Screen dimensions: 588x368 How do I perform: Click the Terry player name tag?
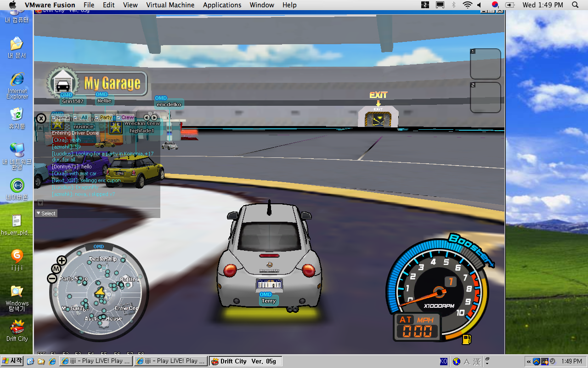click(x=269, y=301)
